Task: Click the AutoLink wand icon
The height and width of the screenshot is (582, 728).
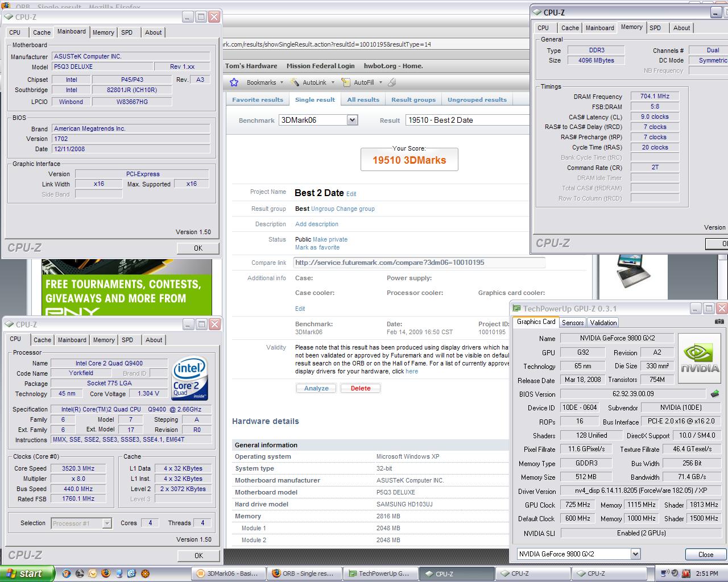Action: 295,82
